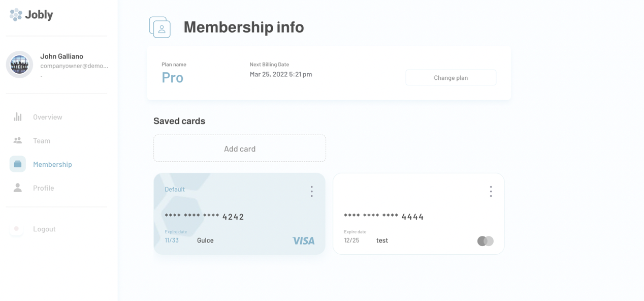Click the Team people icon
The height and width of the screenshot is (301, 644).
(x=18, y=140)
